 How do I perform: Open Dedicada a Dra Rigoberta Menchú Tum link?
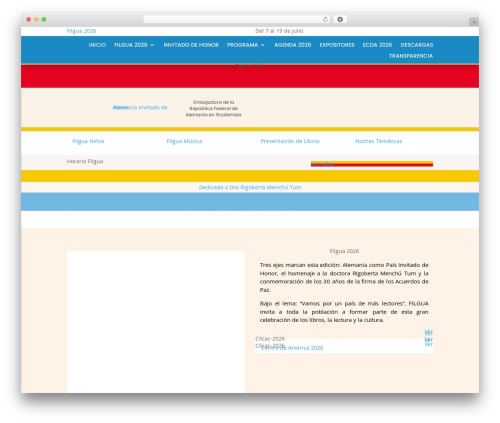(x=250, y=187)
